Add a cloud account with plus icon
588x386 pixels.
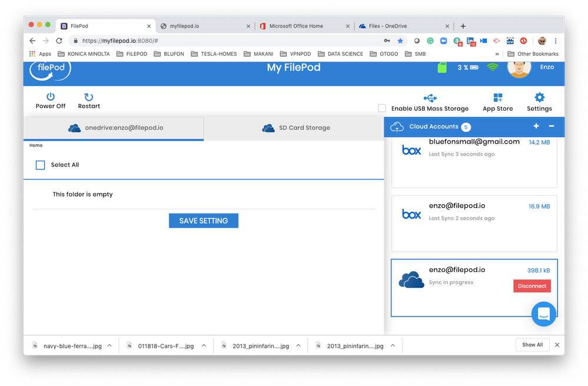tap(536, 127)
